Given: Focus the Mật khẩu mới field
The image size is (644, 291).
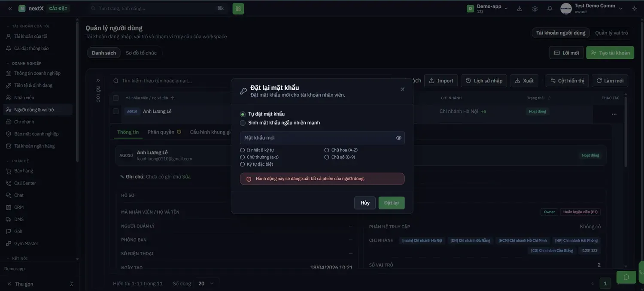Looking at the screenshot, I should [x=322, y=138].
